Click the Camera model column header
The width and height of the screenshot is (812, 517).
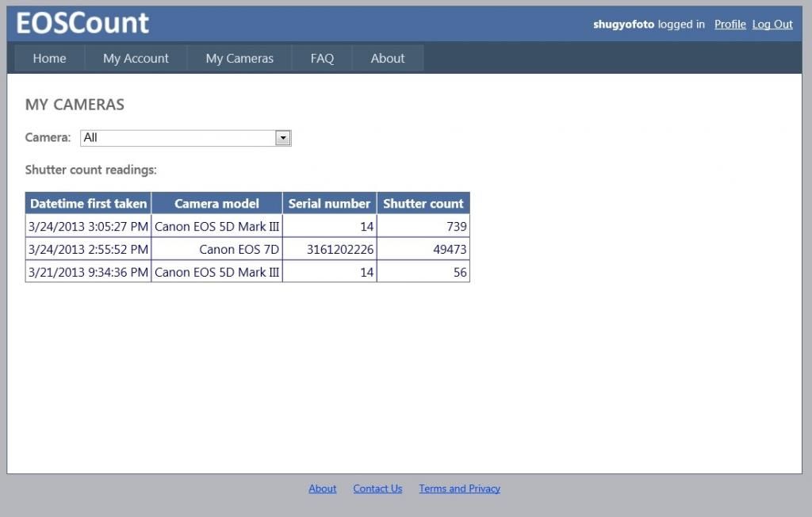pos(216,204)
